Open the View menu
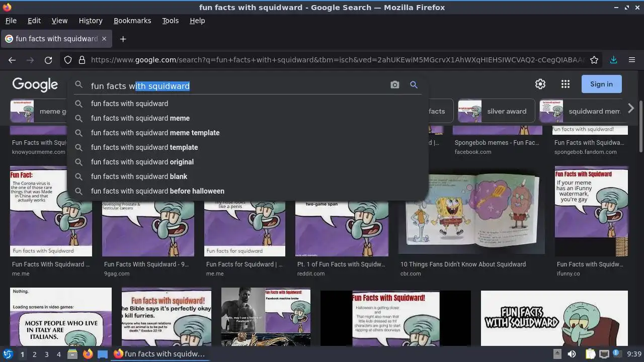Viewport: 644px width, 362px height. 59,21
